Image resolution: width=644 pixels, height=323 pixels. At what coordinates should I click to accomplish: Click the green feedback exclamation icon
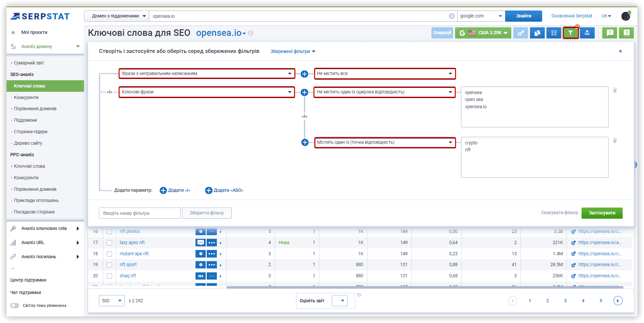pos(610,33)
